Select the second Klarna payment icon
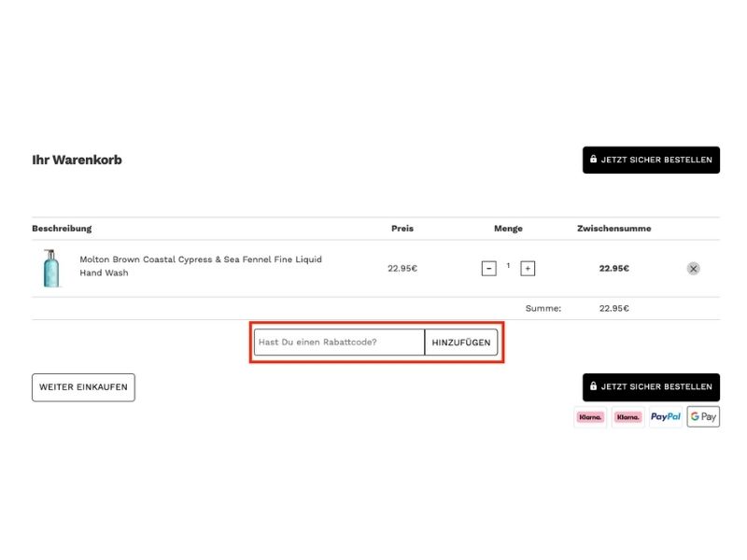This screenshot has width=747, height=560. point(627,417)
